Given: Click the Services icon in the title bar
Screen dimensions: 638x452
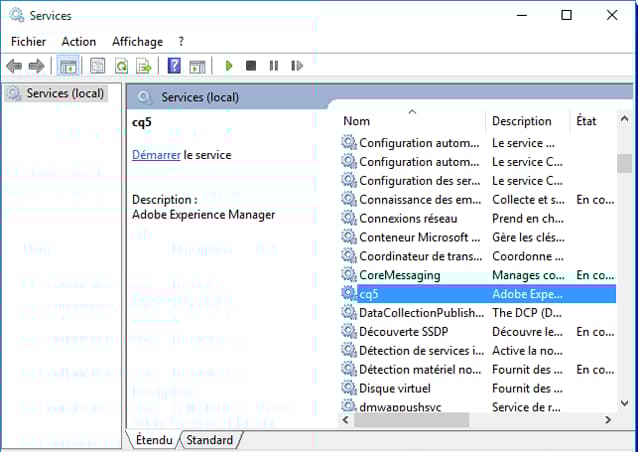Looking at the screenshot, I should point(16,15).
